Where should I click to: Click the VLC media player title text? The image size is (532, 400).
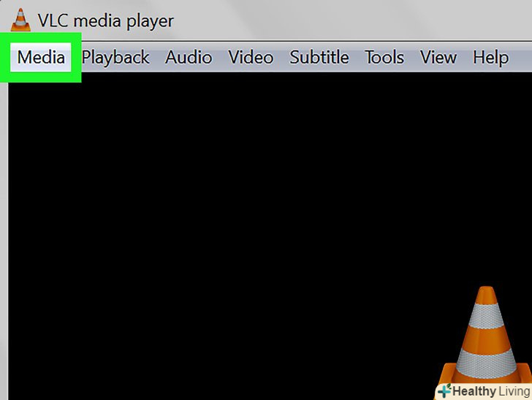coord(105,21)
